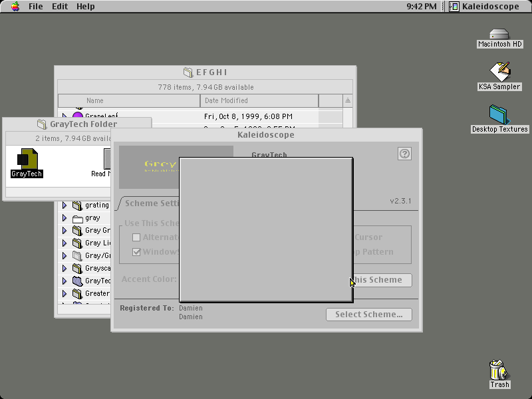Image resolution: width=532 pixels, height=399 pixels.
Task: Open the Apple menu icon
Action: 15,6
